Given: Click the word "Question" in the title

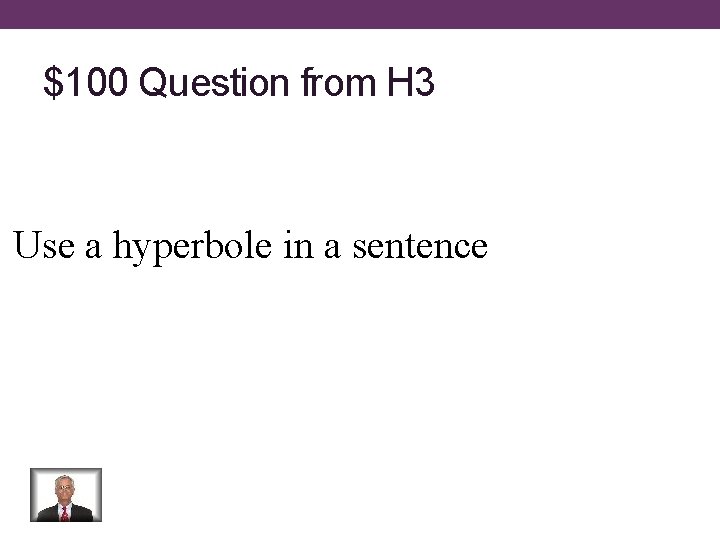Looking at the screenshot, I should (214, 84).
